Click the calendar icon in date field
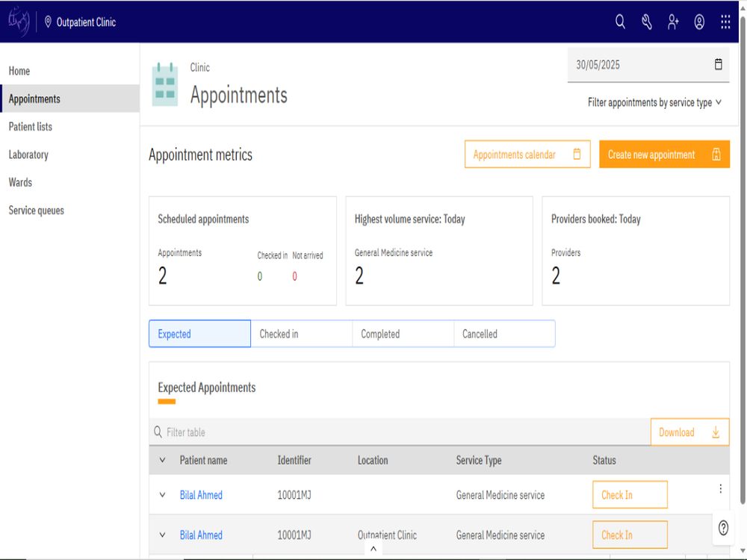Screen dimensions: 747x560 [x=719, y=64]
